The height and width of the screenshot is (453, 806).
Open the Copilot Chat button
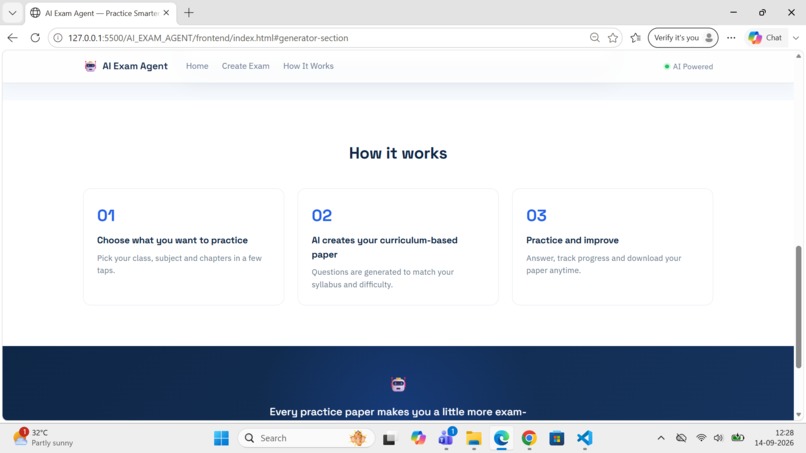coord(765,38)
